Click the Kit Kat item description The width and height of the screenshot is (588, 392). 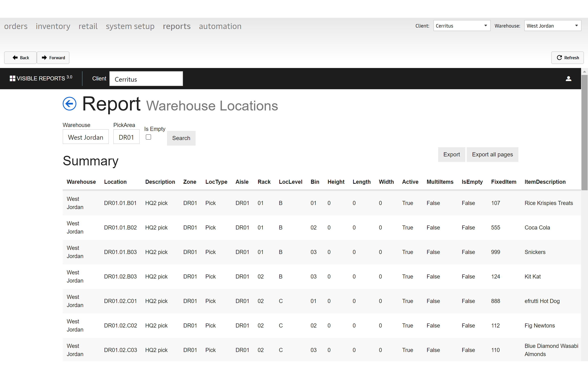tap(532, 276)
